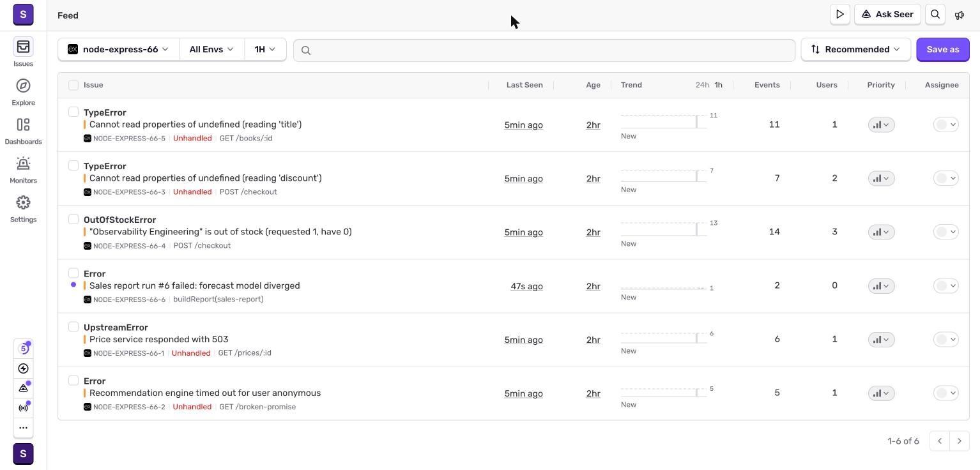Open assignee dropdown for TypeError 'title' row

pos(946,125)
